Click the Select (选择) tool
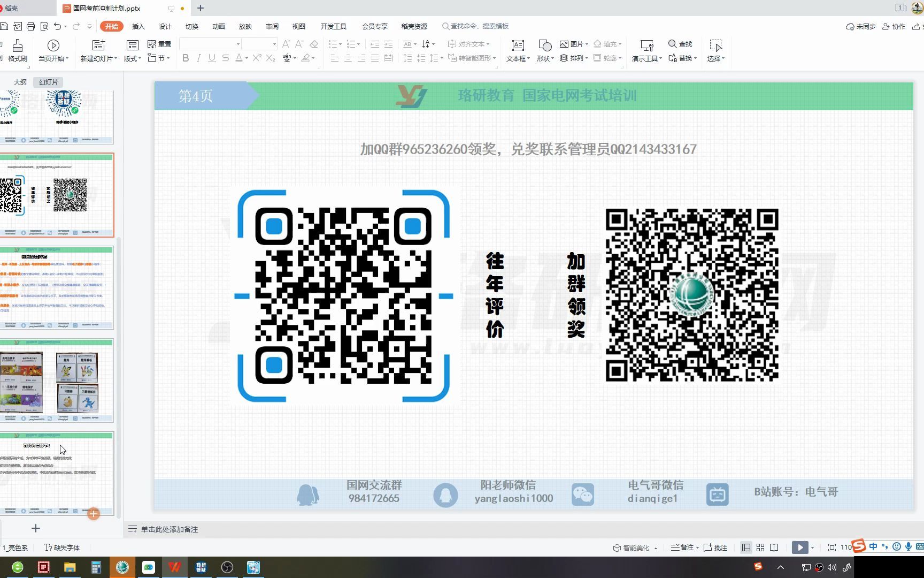 (716, 51)
